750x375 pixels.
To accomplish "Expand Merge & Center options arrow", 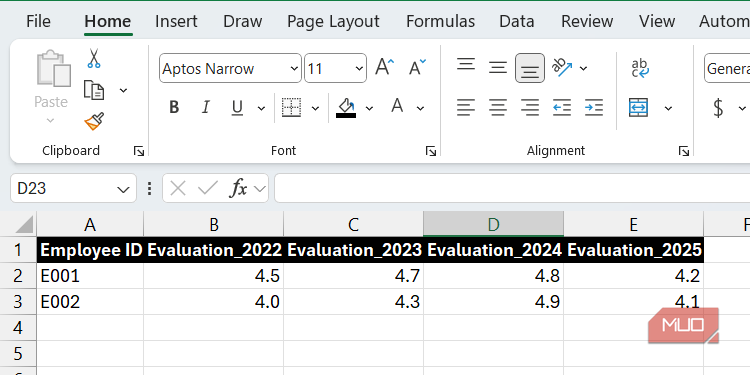I will click(x=668, y=108).
